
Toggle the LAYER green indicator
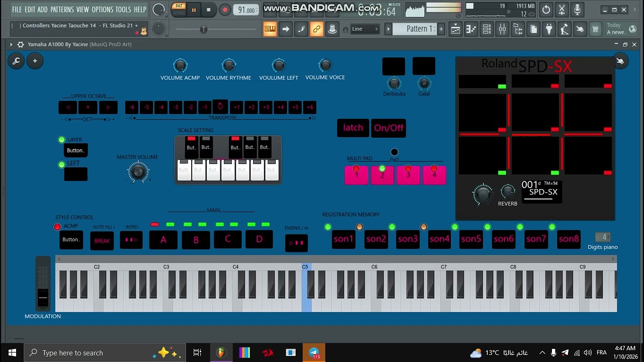pos(61,140)
